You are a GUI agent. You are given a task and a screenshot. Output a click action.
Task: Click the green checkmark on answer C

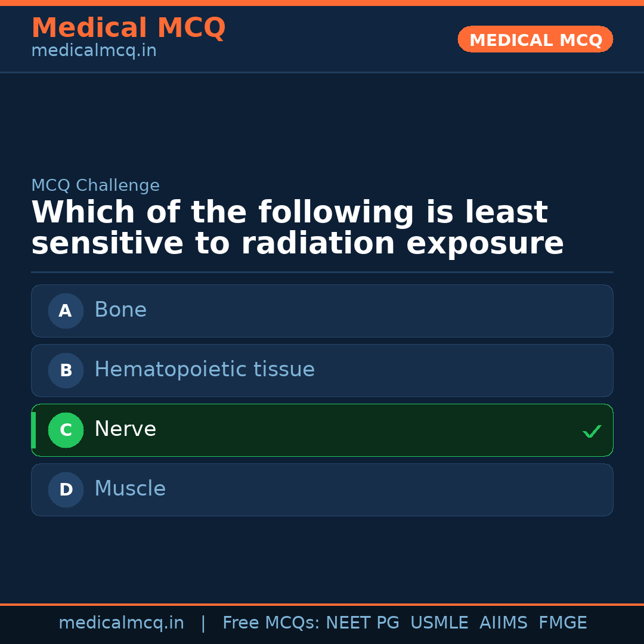(x=592, y=431)
